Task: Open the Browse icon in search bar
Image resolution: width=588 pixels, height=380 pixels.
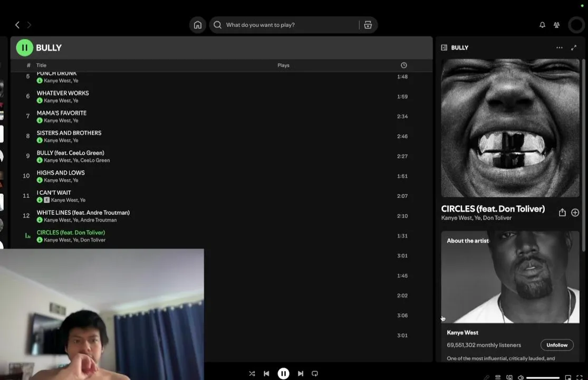Action: [x=368, y=25]
